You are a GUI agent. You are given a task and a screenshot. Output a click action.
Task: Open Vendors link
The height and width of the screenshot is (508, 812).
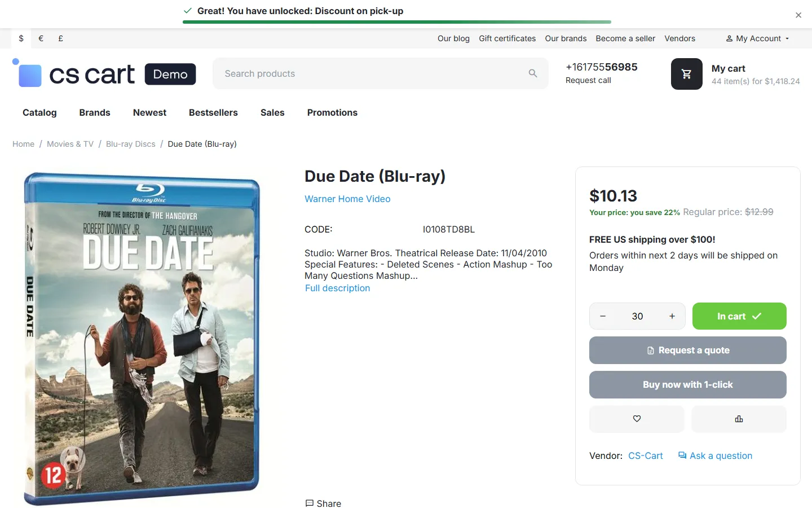coord(679,38)
